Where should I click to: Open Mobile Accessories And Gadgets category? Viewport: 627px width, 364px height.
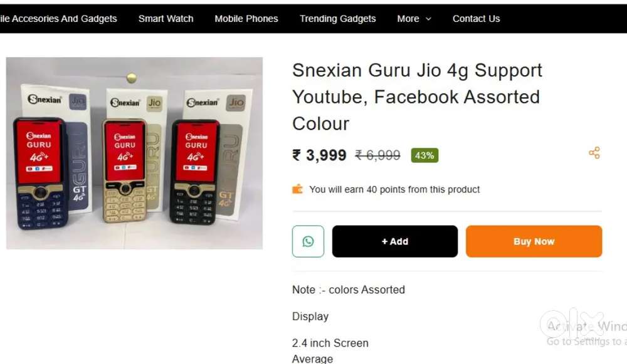pos(58,19)
